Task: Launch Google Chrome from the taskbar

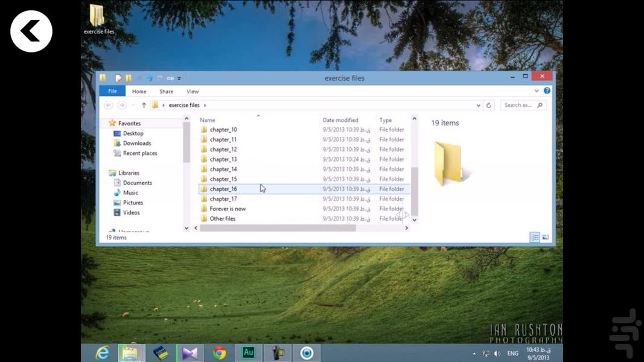Action: point(219,353)
